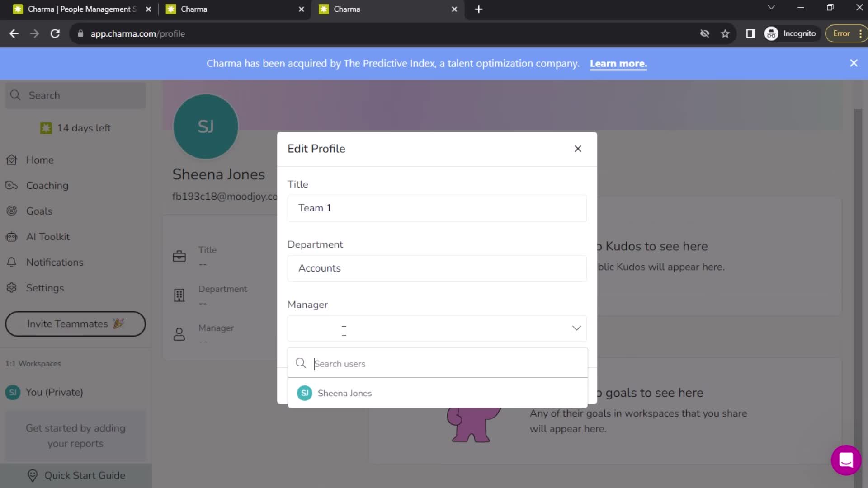Expand Department field in Edit Profile
The image size is (868, 488).
(436, 267)
